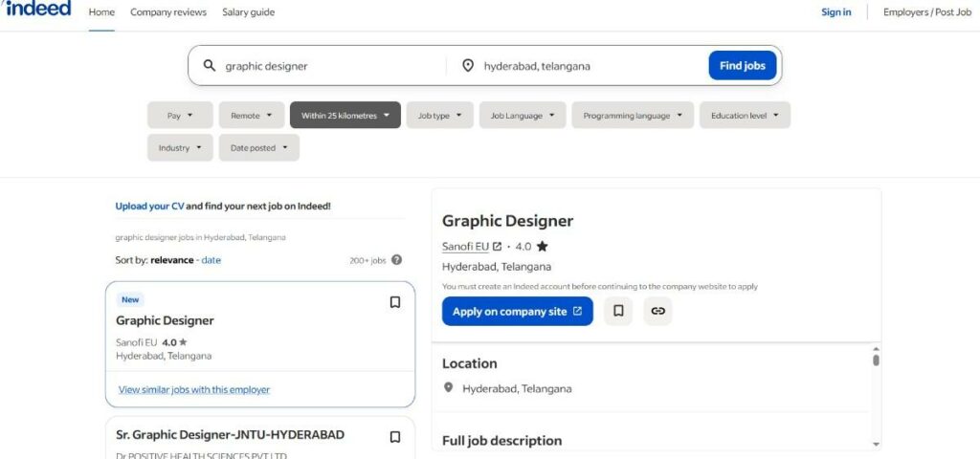Click job description scrollbar thumb

tap(877, 361)
